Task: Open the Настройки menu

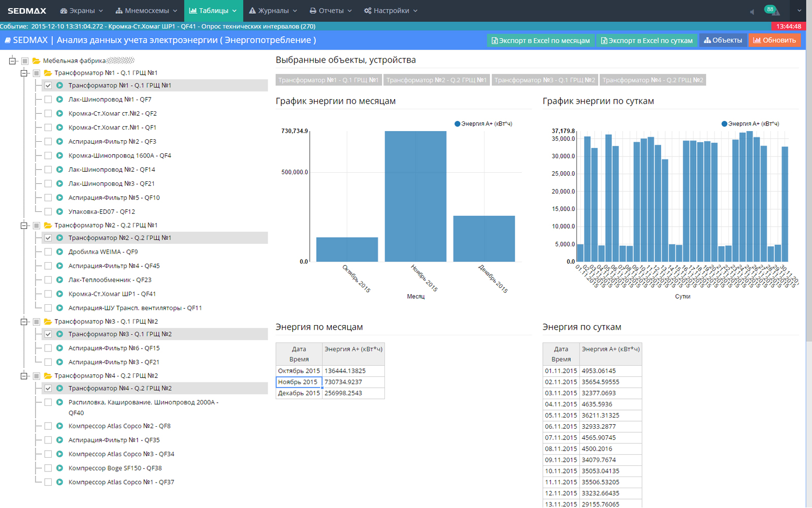Action: pyautogui.click(x=391, y=11)
